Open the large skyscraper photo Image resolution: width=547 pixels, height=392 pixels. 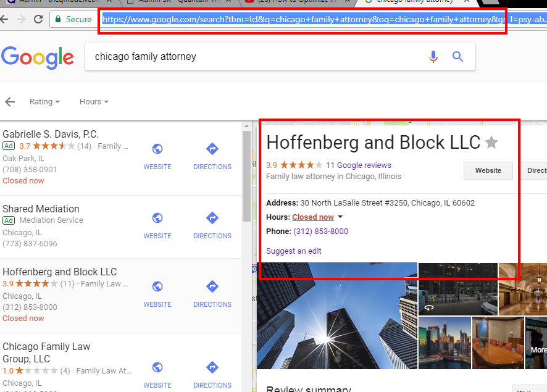(x=337, y=315)
